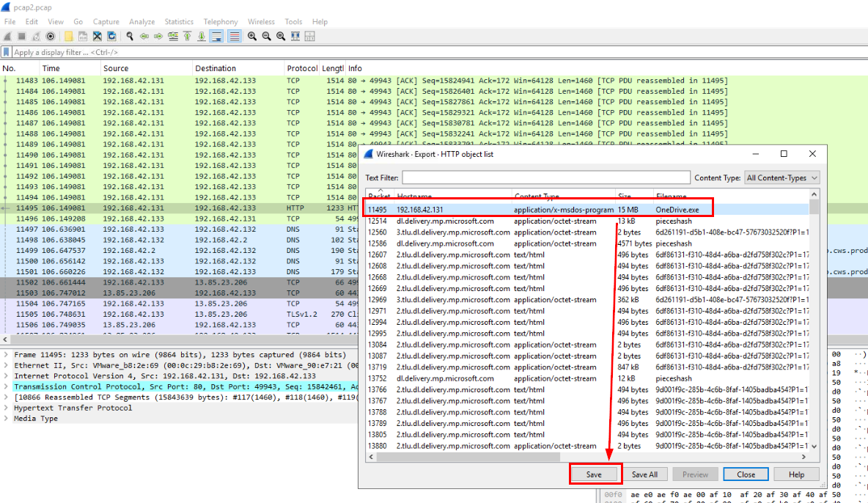The width and height of the screenshot is (868, 503).
Task: Open the Analyze menu
Action: coord(141,22)
